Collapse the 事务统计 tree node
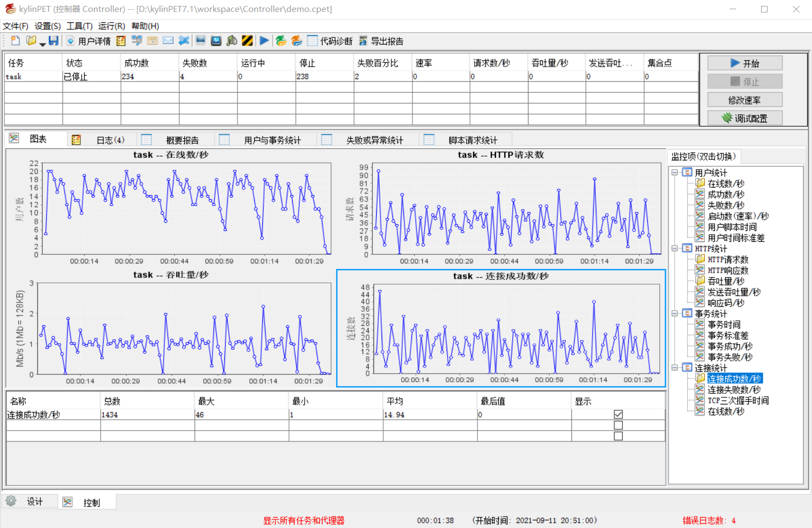 pos(675,313)
